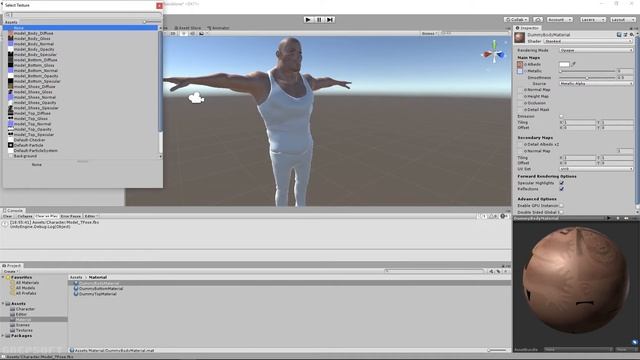640x360 pixels.
Task: Toggle Double Sided Global Illumination checkbox
Action: 561,212
